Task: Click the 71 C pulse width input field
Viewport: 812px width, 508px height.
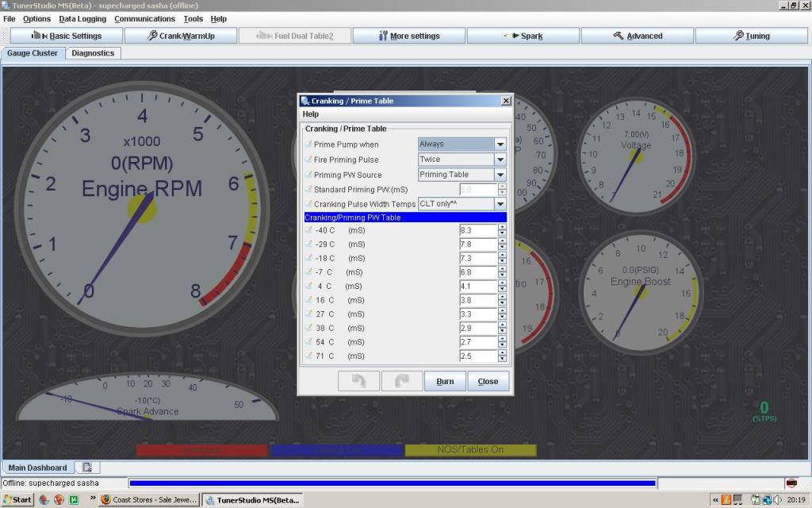Action: 477,356
